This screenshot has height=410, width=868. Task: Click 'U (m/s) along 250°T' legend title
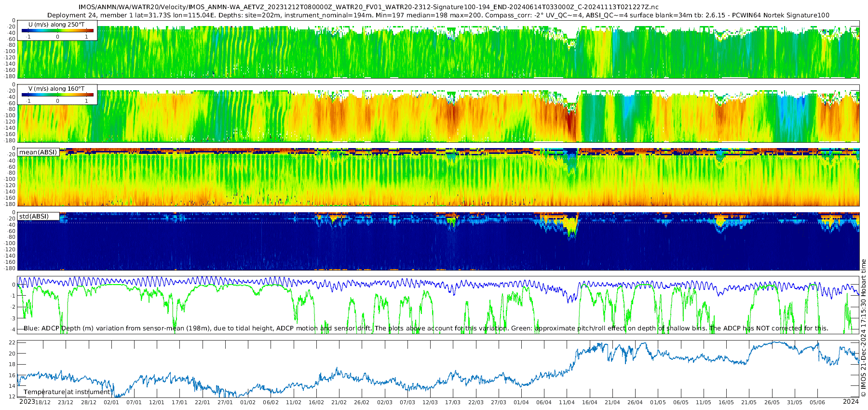[x=56, y=25]
